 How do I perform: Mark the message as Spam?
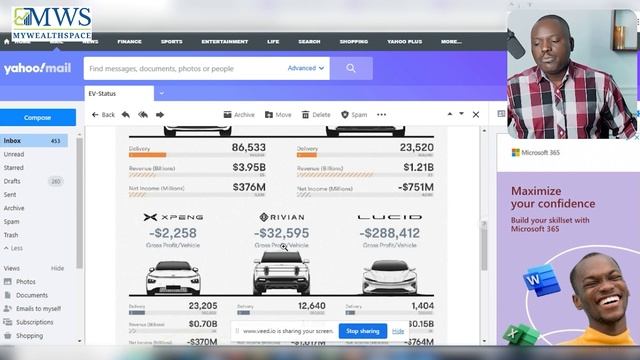tap(354, 115)
